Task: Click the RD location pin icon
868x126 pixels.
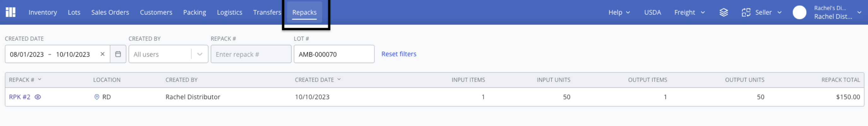Action: click(x=97, y=97)
